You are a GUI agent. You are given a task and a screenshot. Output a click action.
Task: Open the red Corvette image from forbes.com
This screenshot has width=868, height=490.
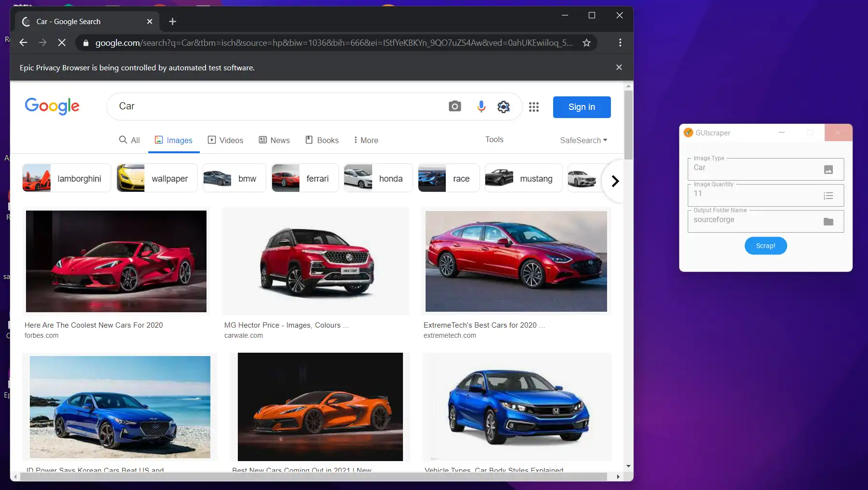click(116, 261)
